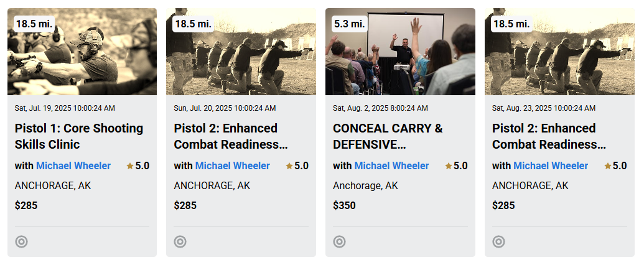
Task: Open CONCEAL CARRY & DEFENSIVE course title
Action: (x=388, y=136)
